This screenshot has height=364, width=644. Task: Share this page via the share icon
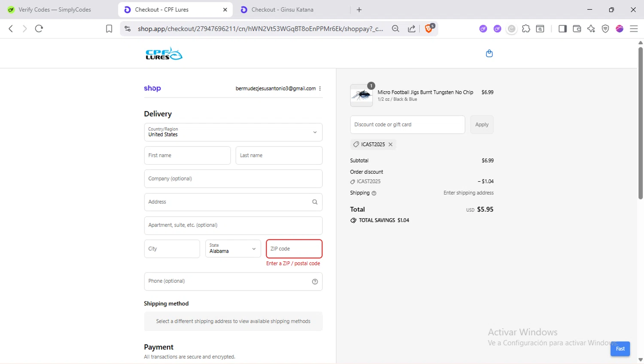411,29
